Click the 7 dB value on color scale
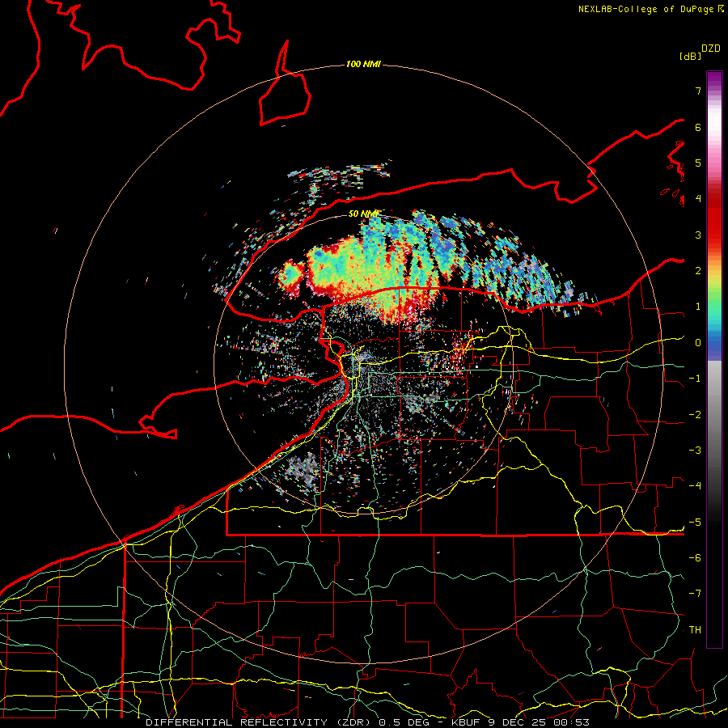The image size is (728, 728). click(x=698, y=91)
